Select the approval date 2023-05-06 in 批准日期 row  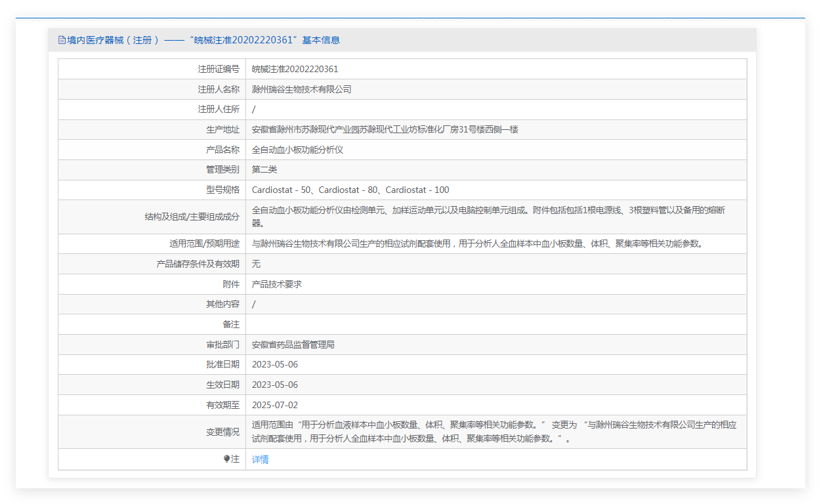point(275,364)
